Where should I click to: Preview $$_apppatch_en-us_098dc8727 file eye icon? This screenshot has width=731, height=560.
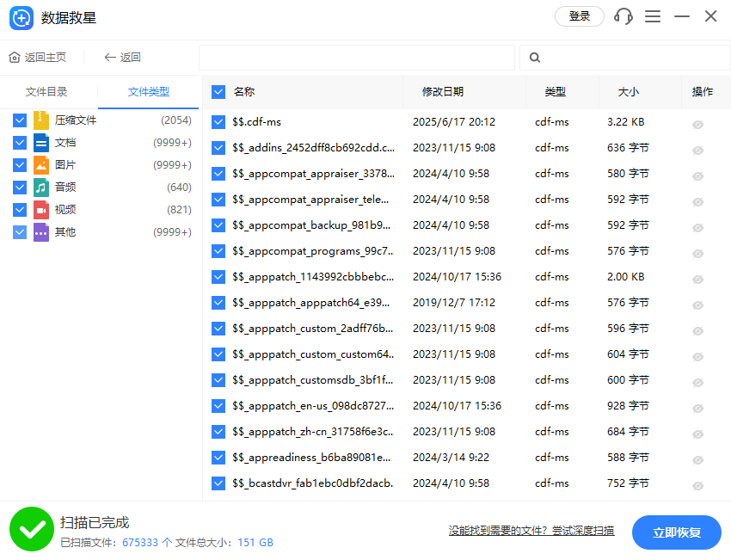pos(698,409)
